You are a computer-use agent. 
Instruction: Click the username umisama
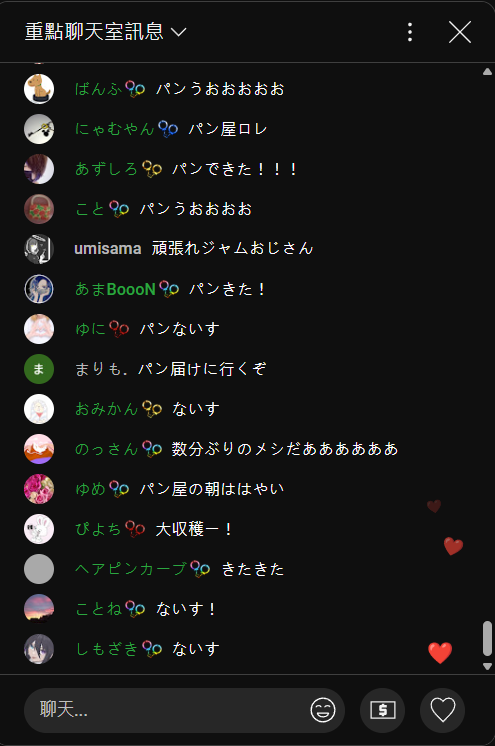tap(108, 248)
